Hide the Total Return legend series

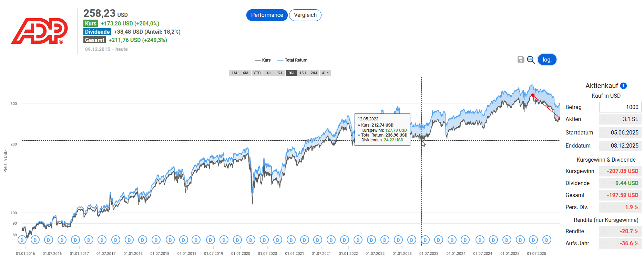click(x=293, y=60)
